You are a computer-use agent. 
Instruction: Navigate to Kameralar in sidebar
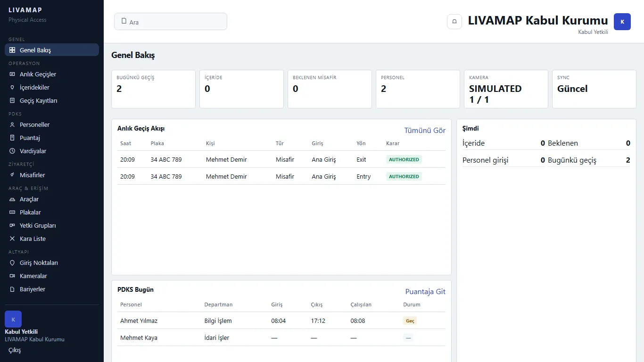[x=52, y=276]
